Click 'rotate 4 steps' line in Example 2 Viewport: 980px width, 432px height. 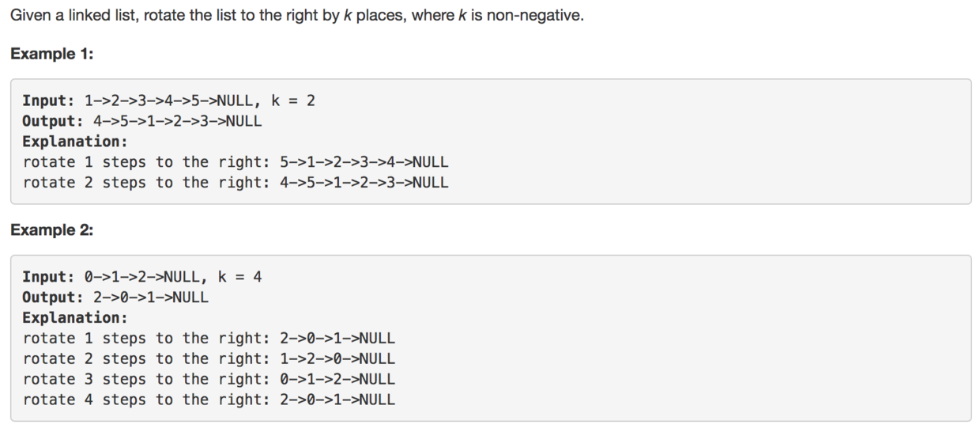pos(209,400)
